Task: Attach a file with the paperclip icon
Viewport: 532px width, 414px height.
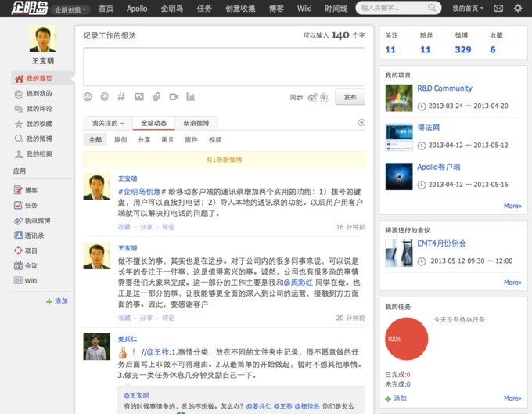Action: [156, 97]
